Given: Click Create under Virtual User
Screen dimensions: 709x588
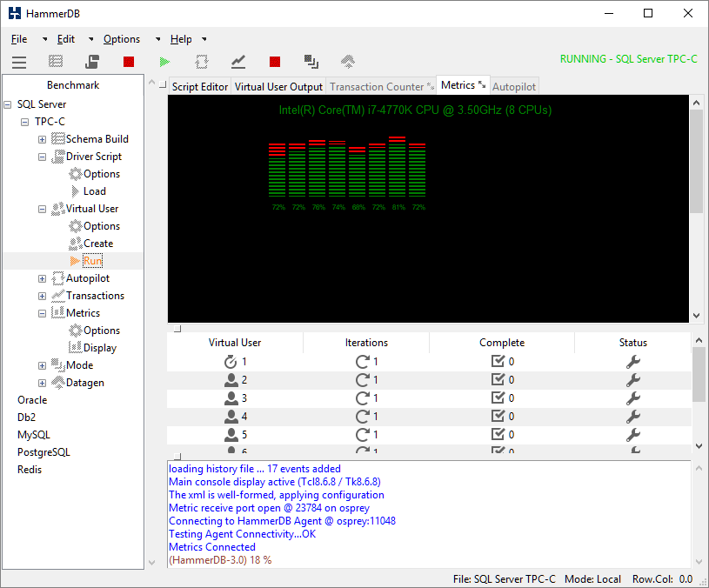Looking at the screenshot, I should tap(98, 244).
